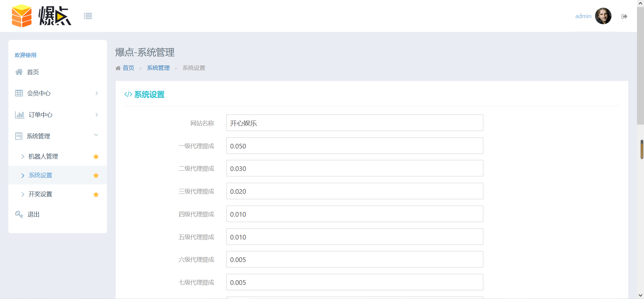Click the key icon next to 退出

pyautogui.click(x=19, y=214)
